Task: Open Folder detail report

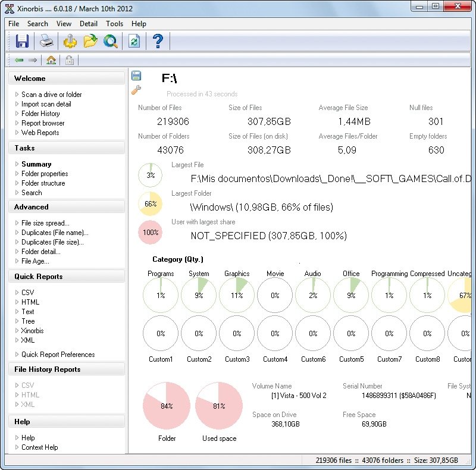Action: (40, 252)
